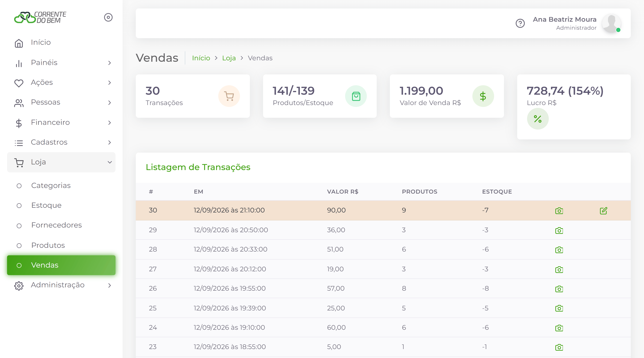644x358 pixels.
Task: Follow the Loja breadcrumb link
Action: pyautogui.click(x=229, y=58)
